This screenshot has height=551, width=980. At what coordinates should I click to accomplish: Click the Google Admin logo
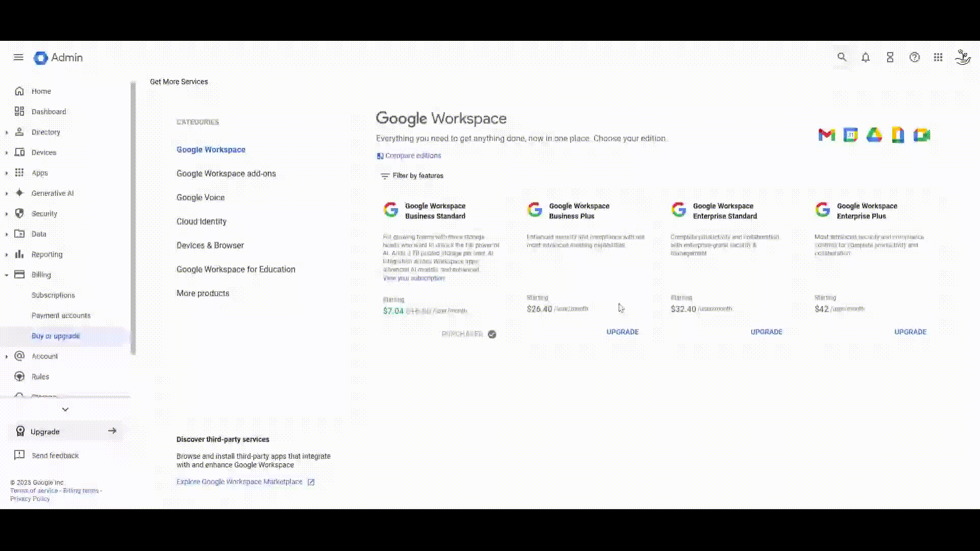click(x=58, y=58)
